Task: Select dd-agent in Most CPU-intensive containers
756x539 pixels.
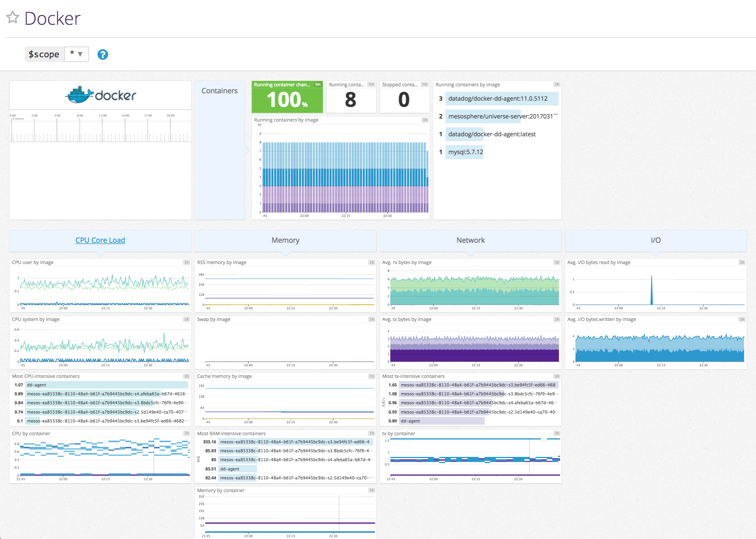Action: click(x=100, y=385)
